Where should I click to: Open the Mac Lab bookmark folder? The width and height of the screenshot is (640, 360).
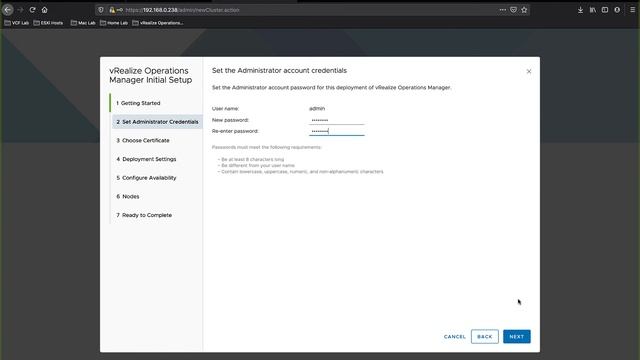point(83,23)
